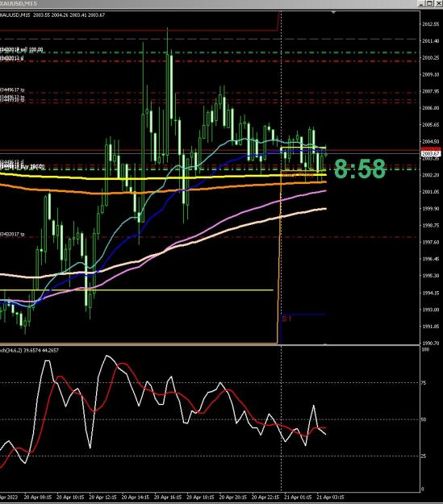Click the 1996.45 price scale label
Image resolution: width=443 pixels, height=504 pixels.
pos(431,259)
